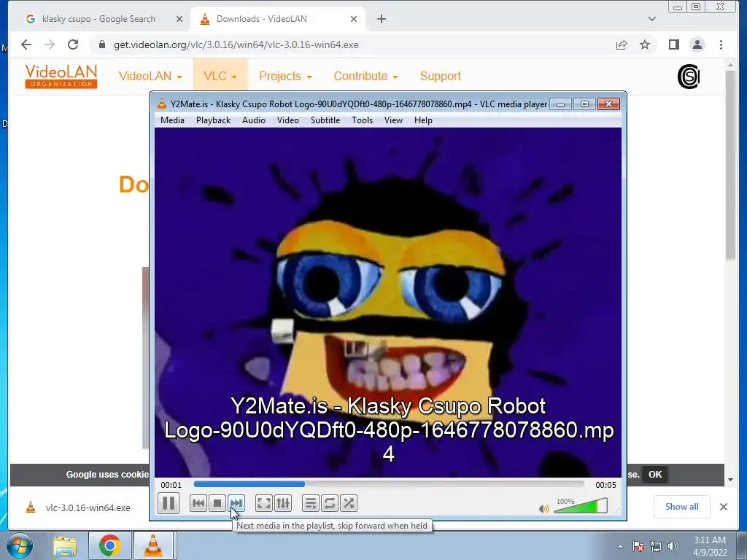The image size is (747, 560).
Task: Open the taskbar clock 3:11 AM
Action: coord(710,545)
